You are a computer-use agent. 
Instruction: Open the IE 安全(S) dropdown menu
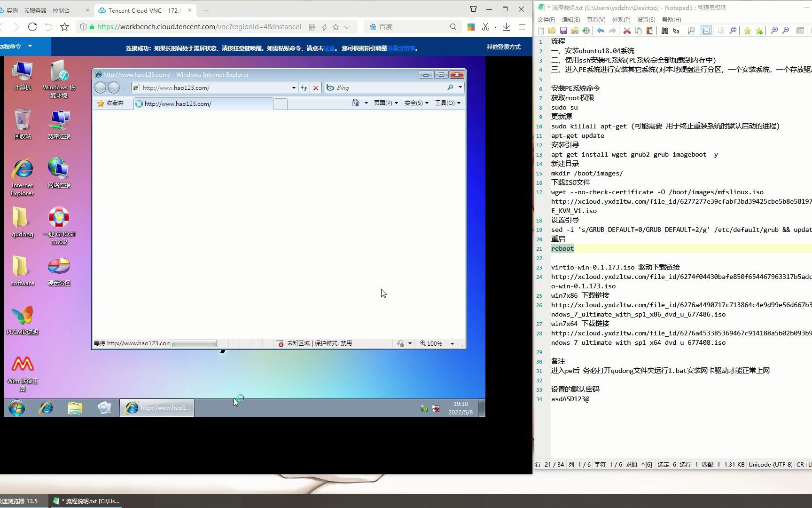point(416,103)
